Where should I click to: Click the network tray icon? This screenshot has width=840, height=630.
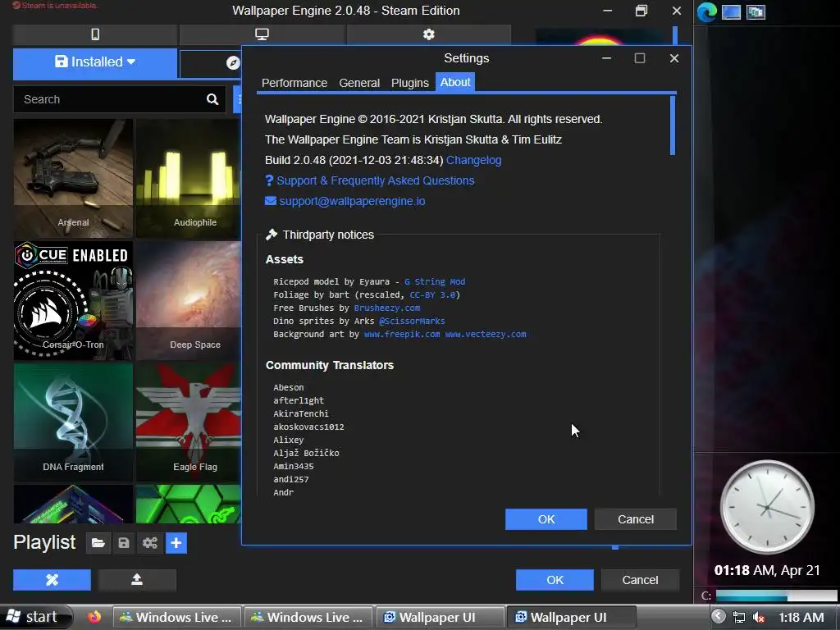point(739,617)
